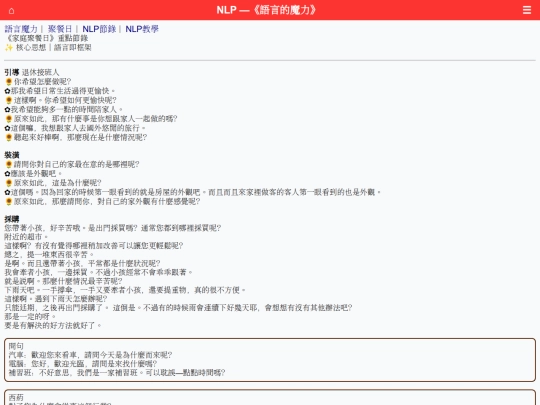This screenshot has height=405, width=540.
Task: Click the heading 引導 退休接班人
Action: coord(32,72)
